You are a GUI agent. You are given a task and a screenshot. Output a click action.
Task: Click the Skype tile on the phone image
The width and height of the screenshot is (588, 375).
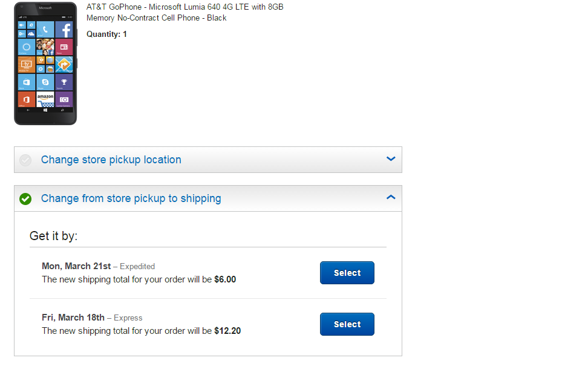click(45, 81)
